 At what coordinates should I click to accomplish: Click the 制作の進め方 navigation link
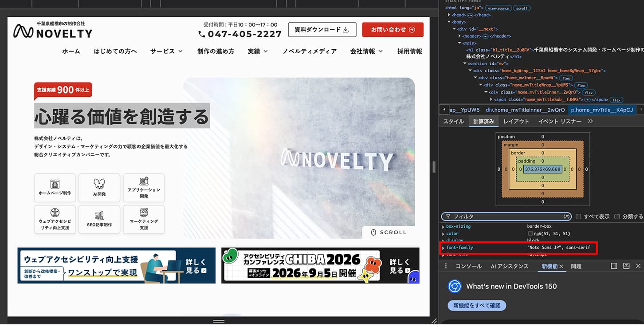point(216,51)
